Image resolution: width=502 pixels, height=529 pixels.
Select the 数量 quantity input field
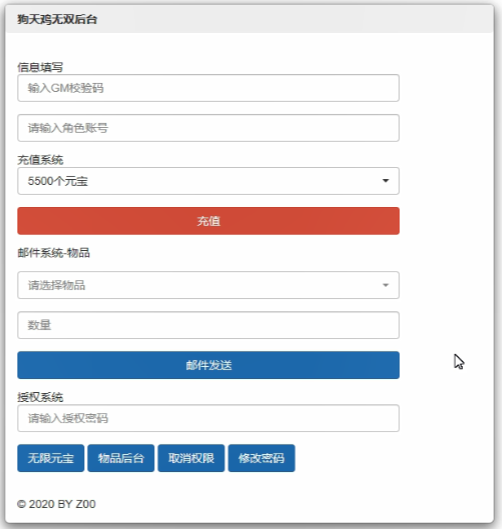pos(208,325)
